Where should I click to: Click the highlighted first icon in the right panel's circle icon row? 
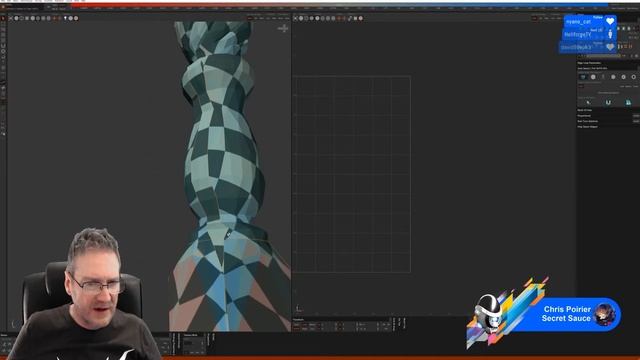coord(583,77)
